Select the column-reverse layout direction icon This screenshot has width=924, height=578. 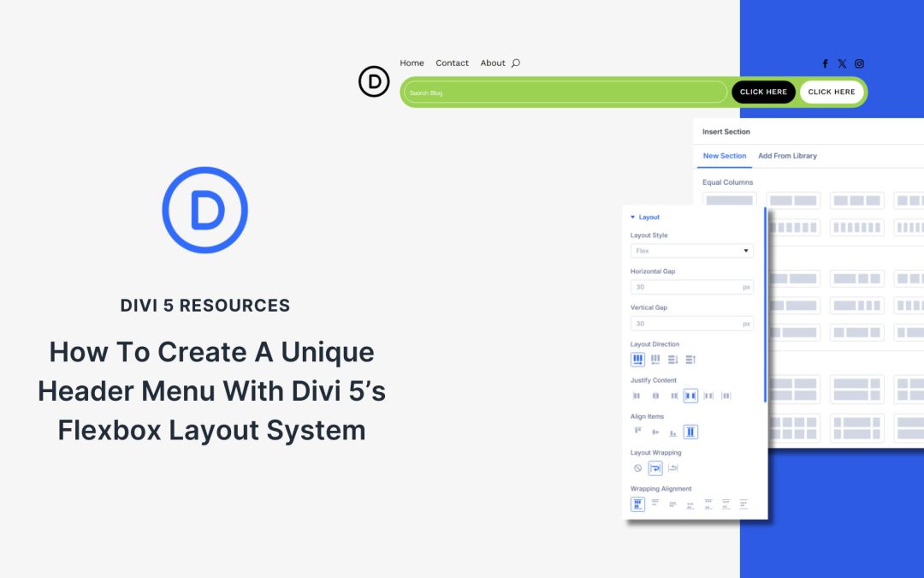tap(690, 359)
